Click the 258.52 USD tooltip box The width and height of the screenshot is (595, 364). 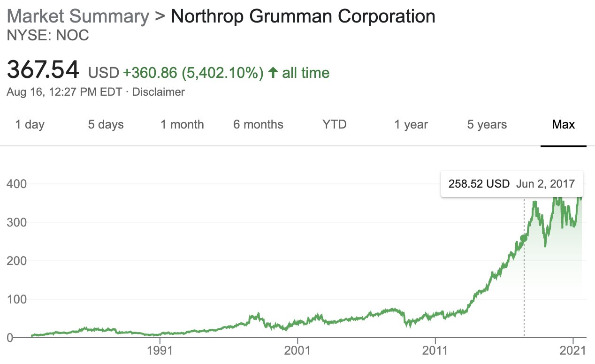tap(512, 183)
